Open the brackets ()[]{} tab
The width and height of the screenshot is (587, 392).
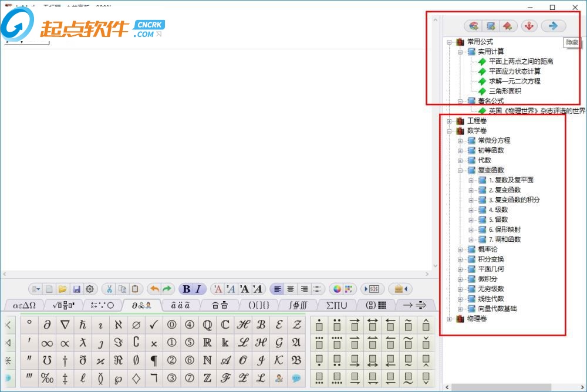pyautogui.click(x=259, y=306)
